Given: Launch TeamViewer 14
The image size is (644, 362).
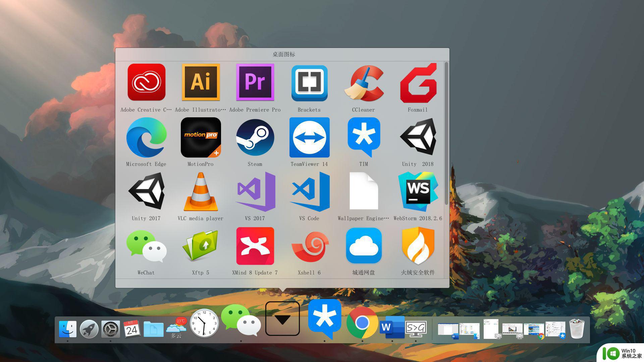Looking at the screenshot, I should click(x=309, y=137).
